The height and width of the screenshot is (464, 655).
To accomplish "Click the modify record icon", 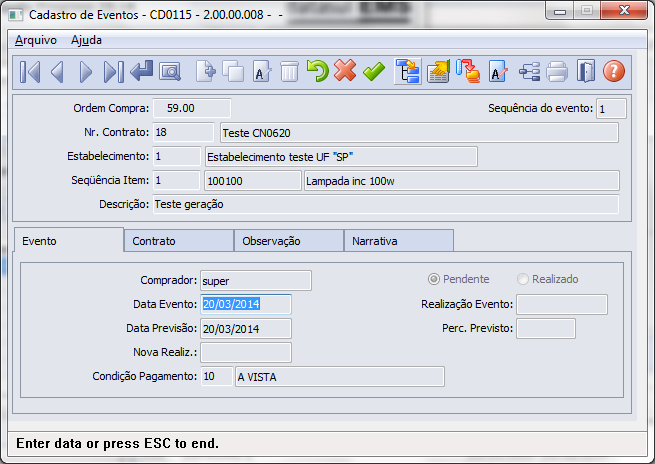I will [262, 71].
